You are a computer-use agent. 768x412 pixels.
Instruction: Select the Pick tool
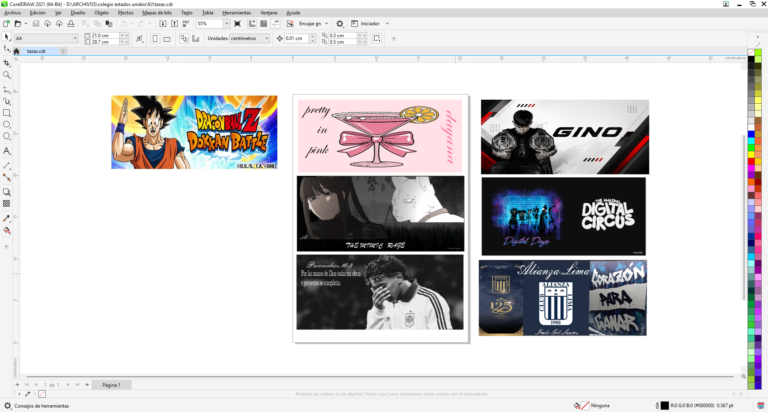(x=6, y=37)
